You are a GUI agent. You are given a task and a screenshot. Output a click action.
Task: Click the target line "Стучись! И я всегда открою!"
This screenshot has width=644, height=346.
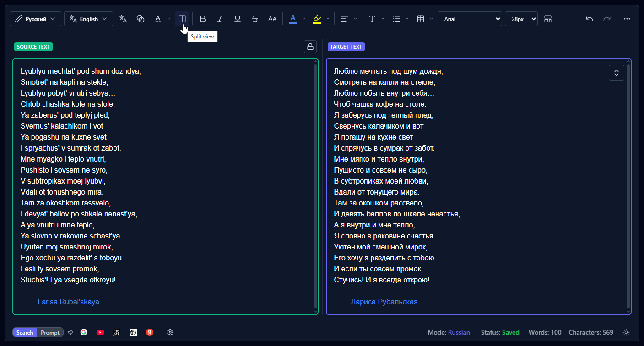tap(382, 280)
